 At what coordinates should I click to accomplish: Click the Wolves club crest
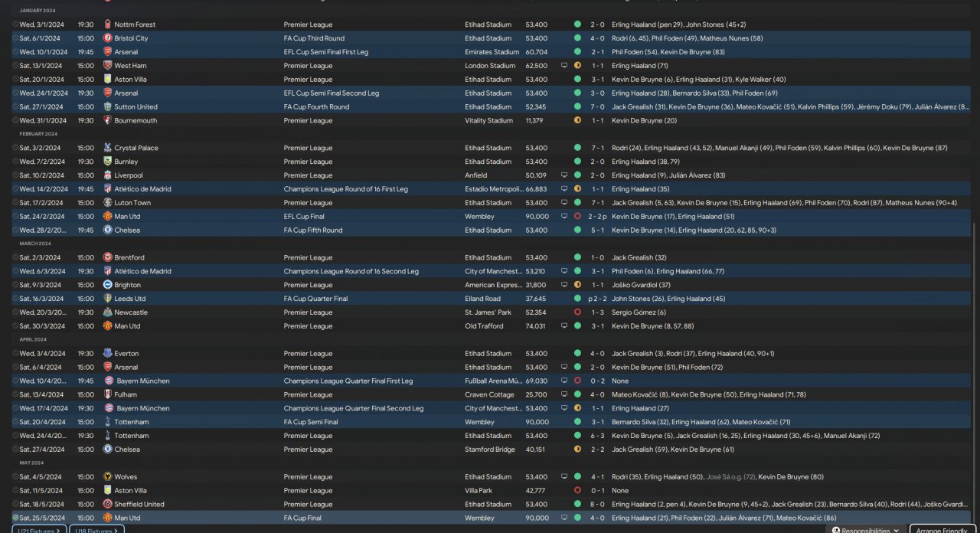[x=107, y=477]
